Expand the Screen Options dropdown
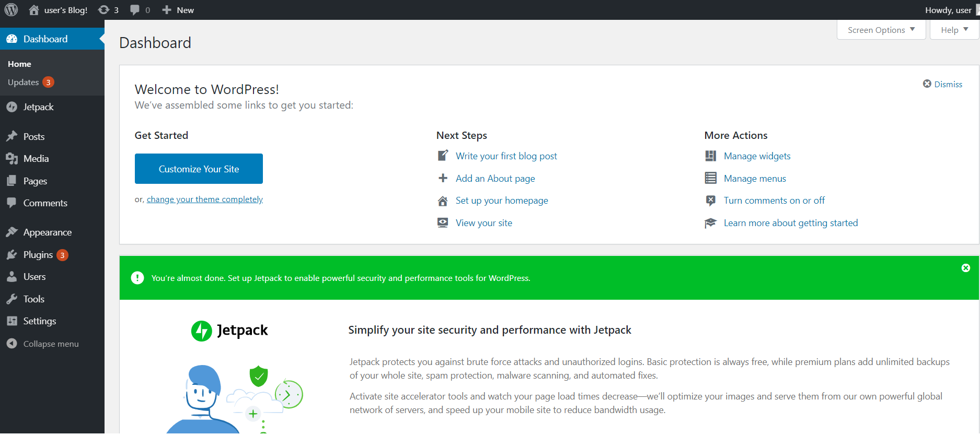 881,30
